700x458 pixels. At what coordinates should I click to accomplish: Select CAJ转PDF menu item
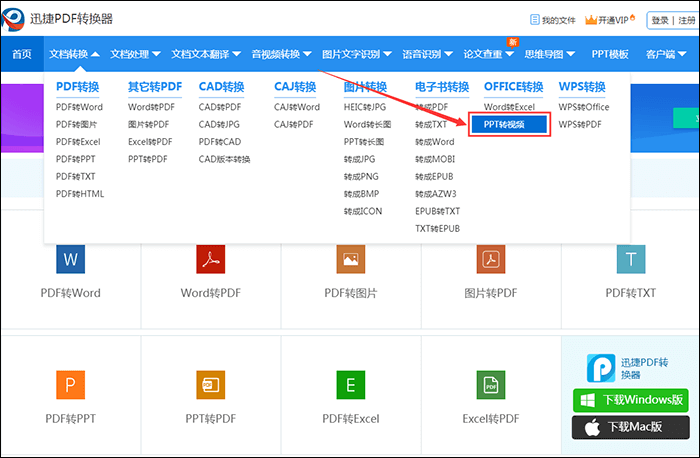point(294,125)
